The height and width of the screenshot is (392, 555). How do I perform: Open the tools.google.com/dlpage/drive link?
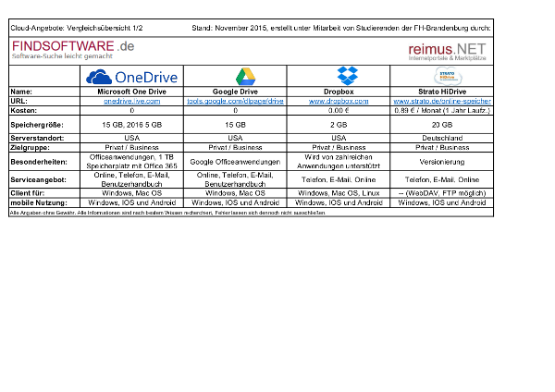[x=235, y=101]
